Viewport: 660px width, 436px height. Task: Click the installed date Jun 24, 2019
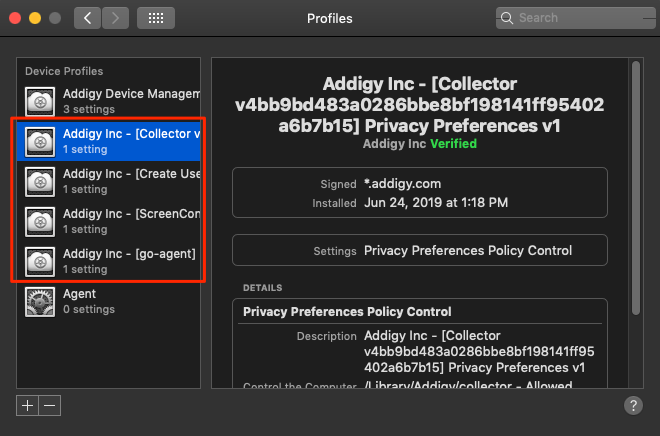[x=436, y=202]
